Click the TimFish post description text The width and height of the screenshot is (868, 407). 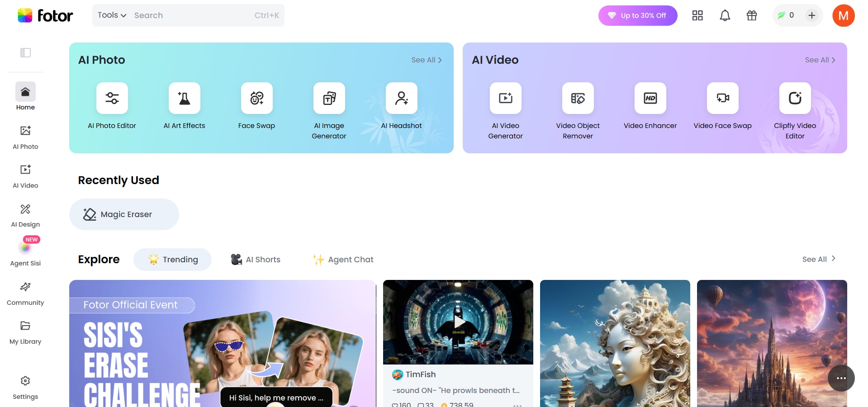click(456, 390)
